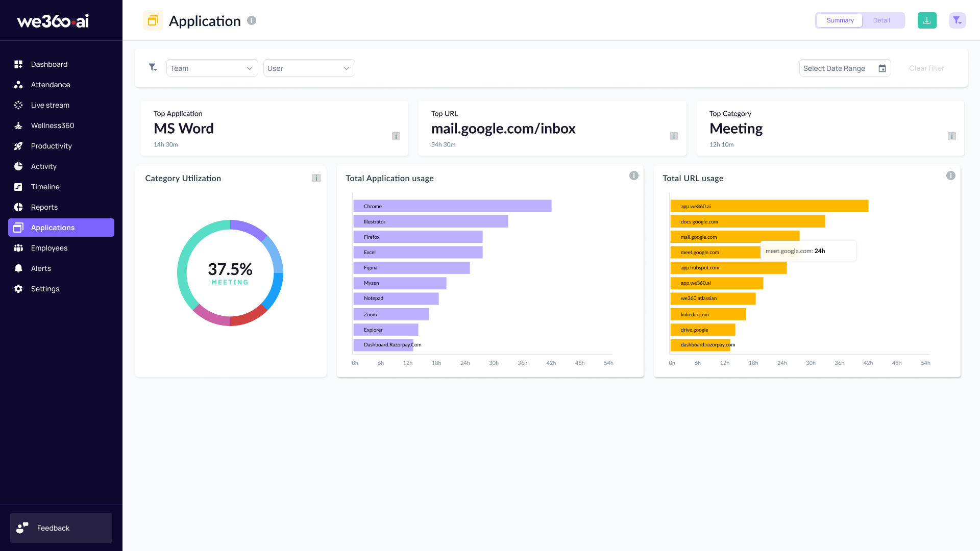
Task: Click the Chrome bar in application usage
Action: (x=452, y=206)
